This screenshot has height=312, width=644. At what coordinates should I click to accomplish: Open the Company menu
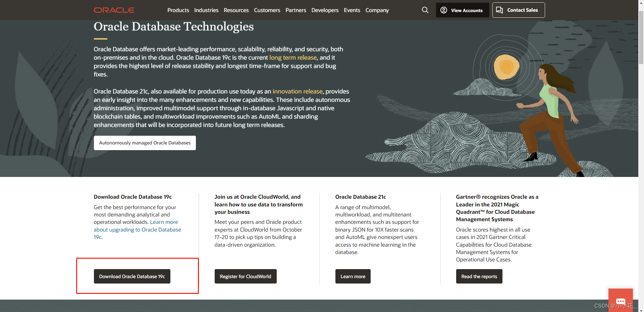[x=377, y=10]
